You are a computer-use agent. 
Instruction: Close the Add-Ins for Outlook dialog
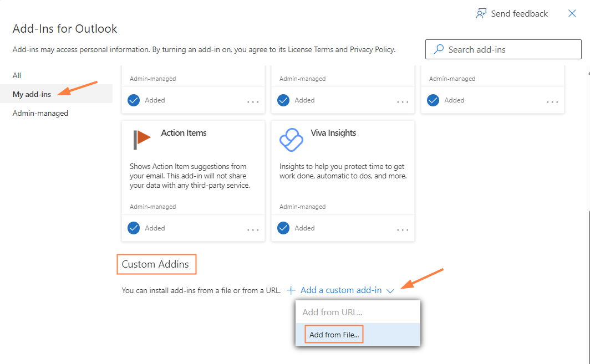tap(572, 13)
